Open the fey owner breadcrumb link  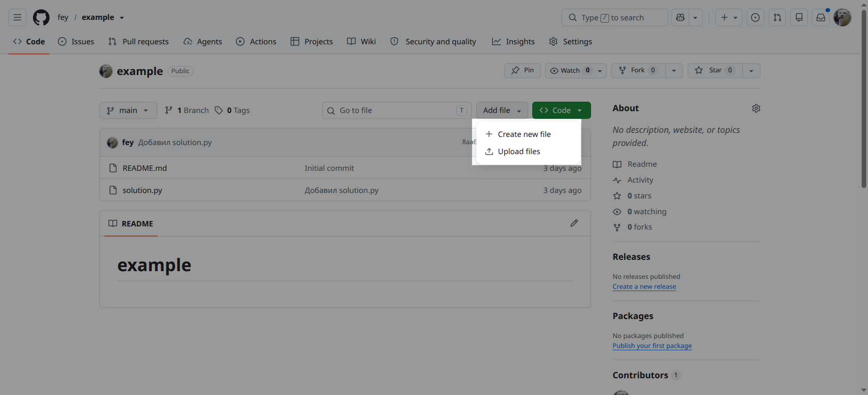tap(63, 17)
